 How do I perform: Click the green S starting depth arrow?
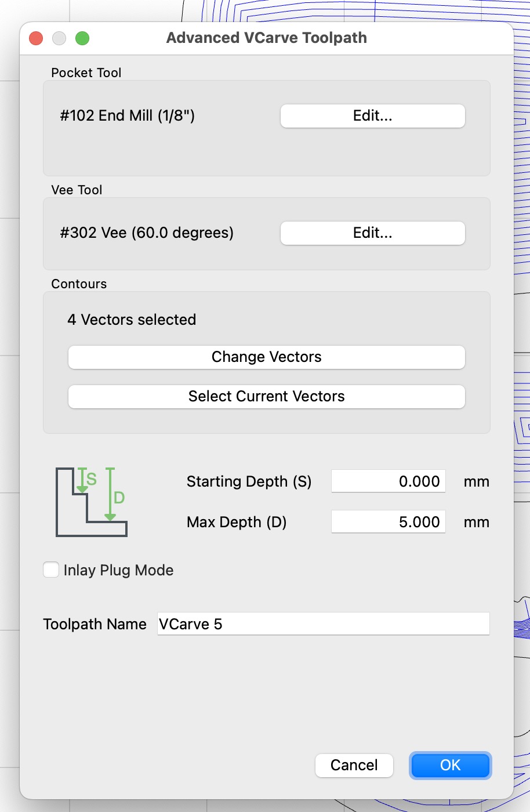pyautogui.click(x=82, y=480)
